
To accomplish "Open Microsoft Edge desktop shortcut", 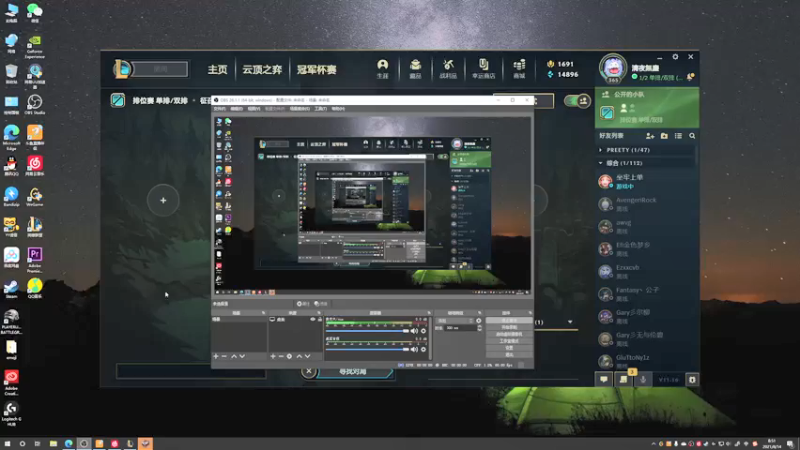I will click(11, 137).
